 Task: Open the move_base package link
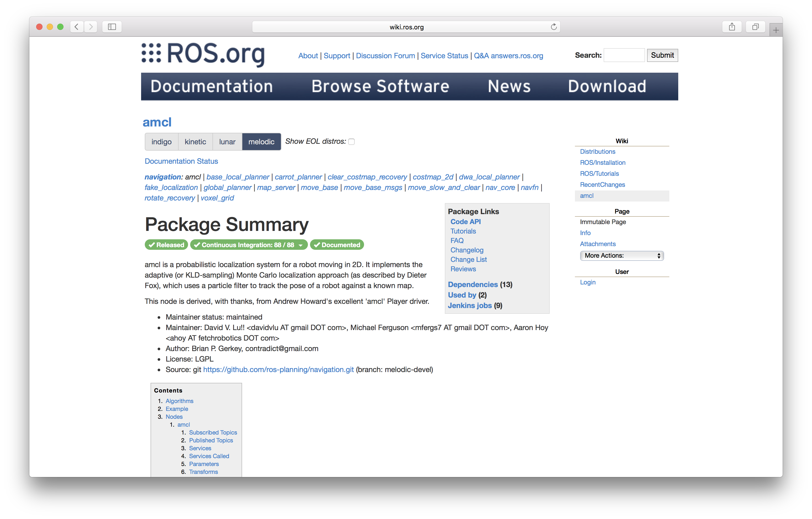319,187
